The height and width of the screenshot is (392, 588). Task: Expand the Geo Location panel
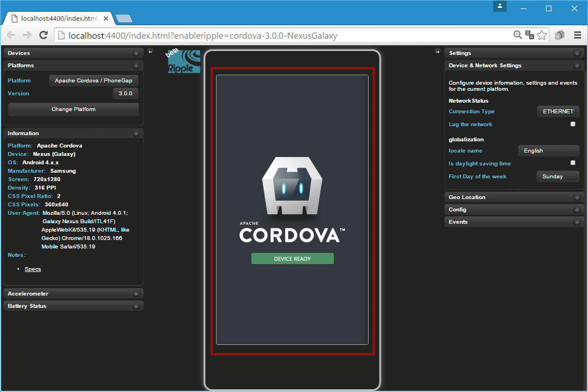click(x=577, y=197)
